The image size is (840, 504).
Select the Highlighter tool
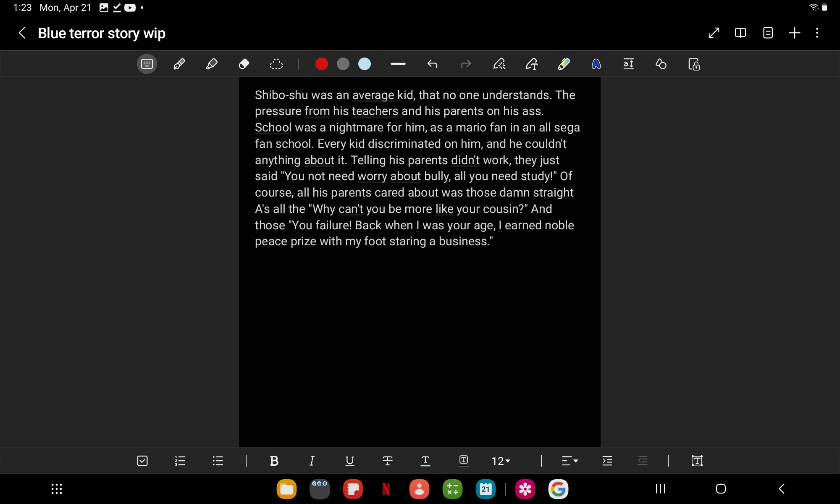coord(211,64)
